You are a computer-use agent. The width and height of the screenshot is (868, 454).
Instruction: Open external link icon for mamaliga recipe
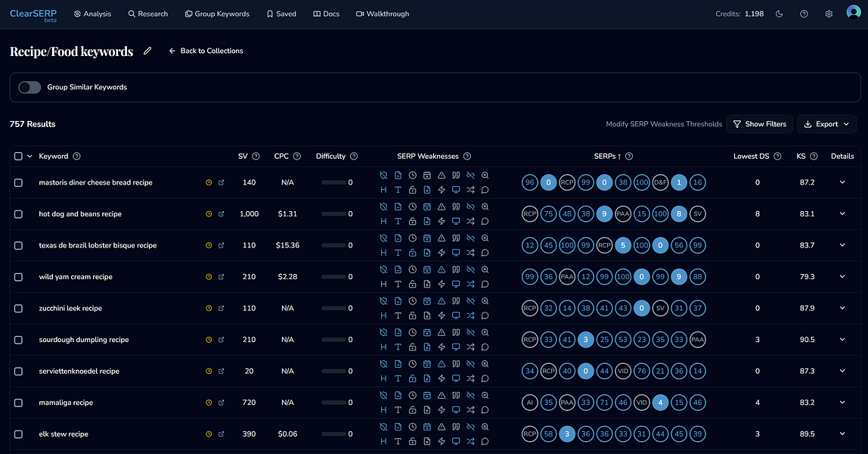[x=222, y=403]
